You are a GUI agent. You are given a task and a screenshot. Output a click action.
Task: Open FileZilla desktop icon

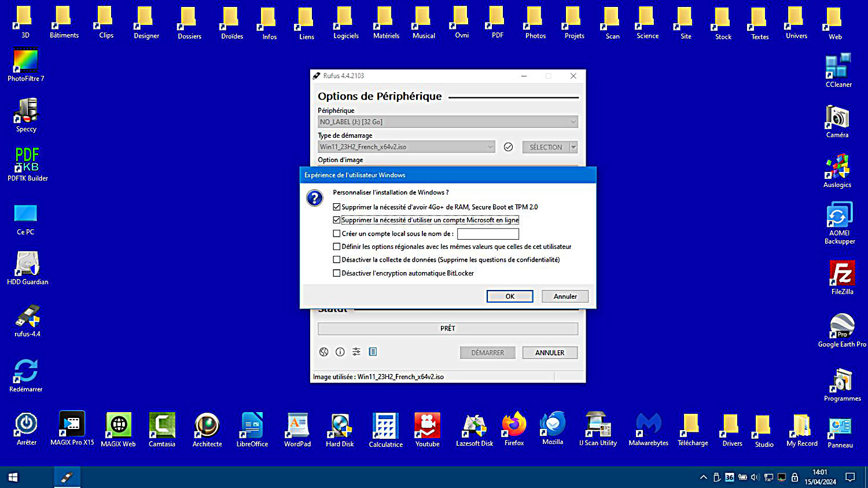(842, 277)
